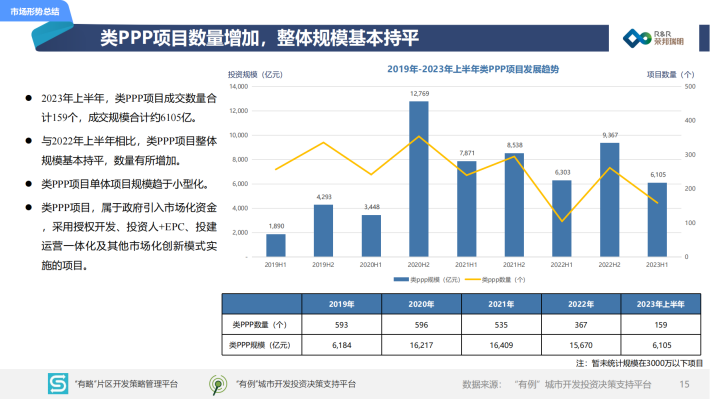Click the “有略”片区开发策略管理平台 footer text
Viewport: 710px width, 399px height.
tap(126, 384)
